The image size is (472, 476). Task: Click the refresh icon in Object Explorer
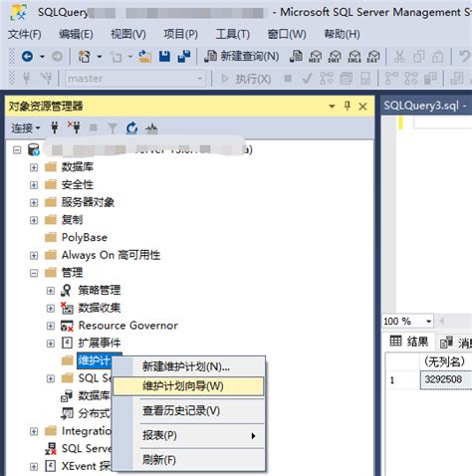point(131,127)
